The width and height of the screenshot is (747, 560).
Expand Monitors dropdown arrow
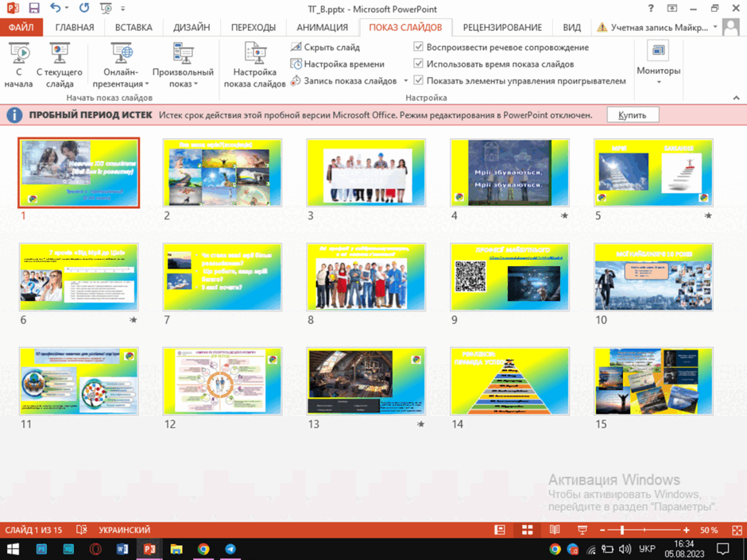coord(658,82)
